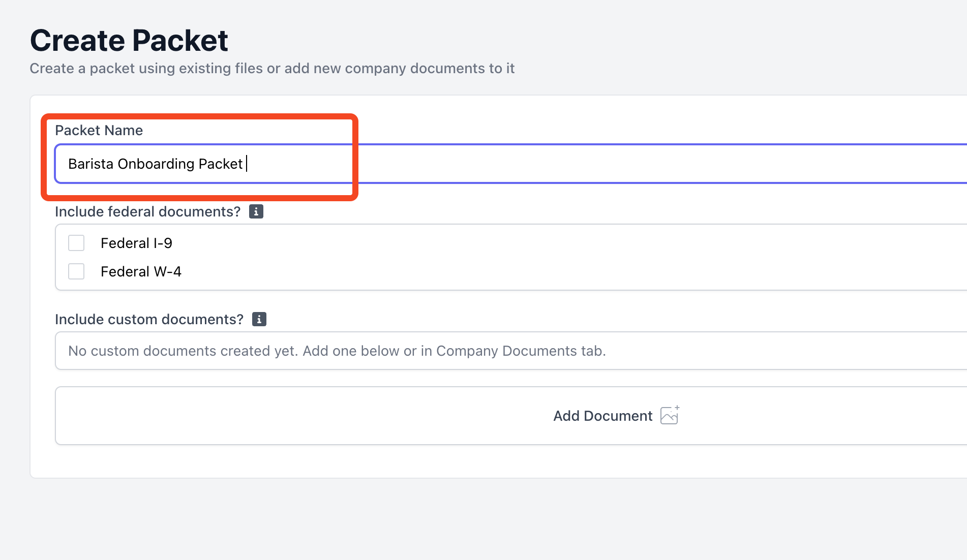Viewport: 967px width, 560px height.
Task: Click the word "Barista" in the name field
Action: (x=90, y=164)
